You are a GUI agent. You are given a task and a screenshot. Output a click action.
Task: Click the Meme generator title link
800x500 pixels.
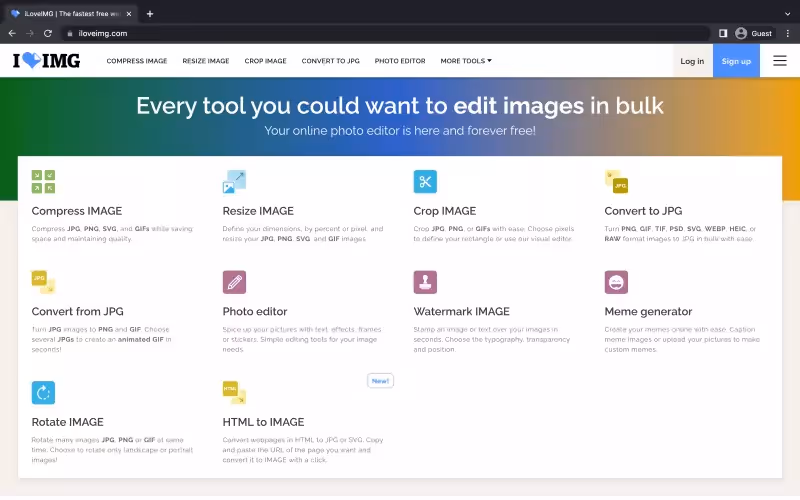(648, 311)
